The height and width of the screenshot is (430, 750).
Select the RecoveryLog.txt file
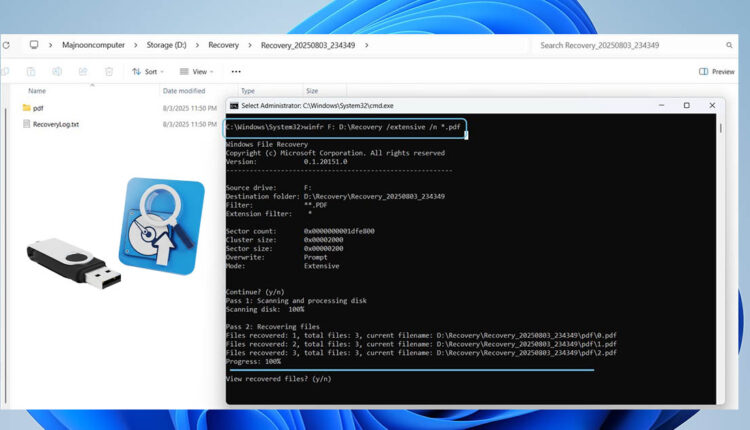click(x=55, y=125)
